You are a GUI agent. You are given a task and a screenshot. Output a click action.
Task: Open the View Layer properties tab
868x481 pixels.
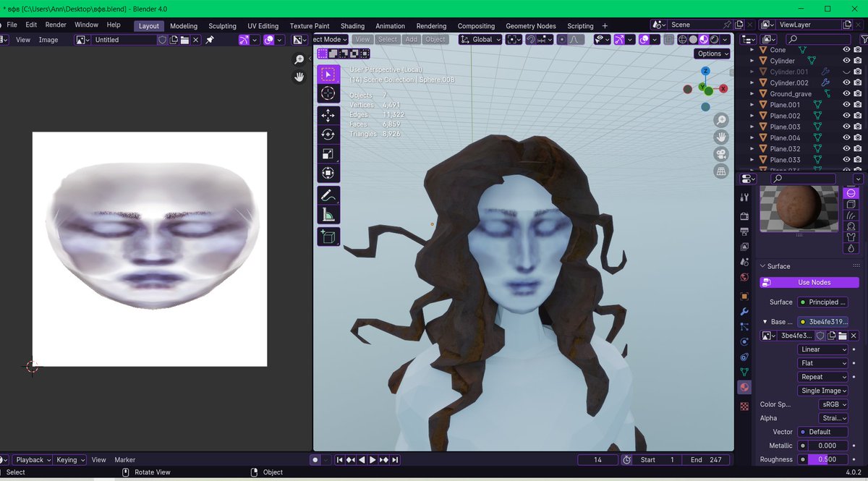pos(744,247)
